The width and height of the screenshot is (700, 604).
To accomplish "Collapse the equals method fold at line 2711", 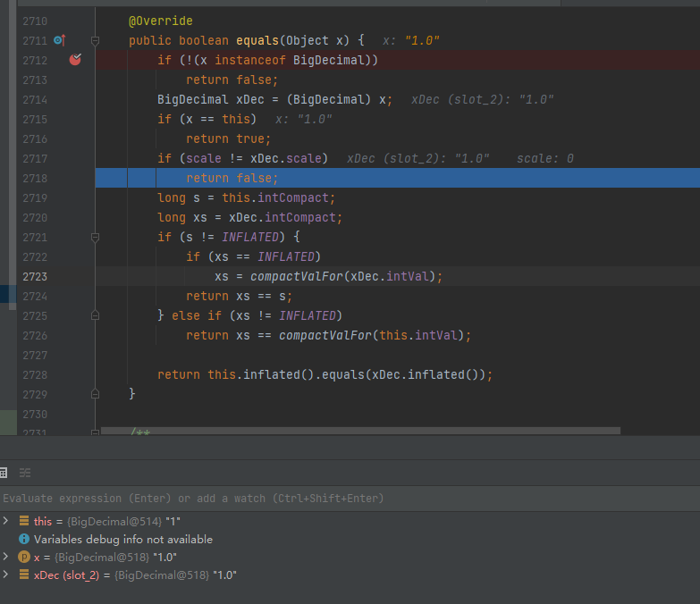I will pyautogui.click(x=95, y=40).
